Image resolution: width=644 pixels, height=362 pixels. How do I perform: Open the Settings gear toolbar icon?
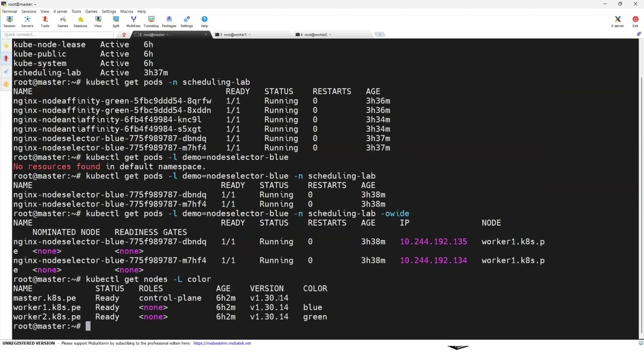(187, 22)
